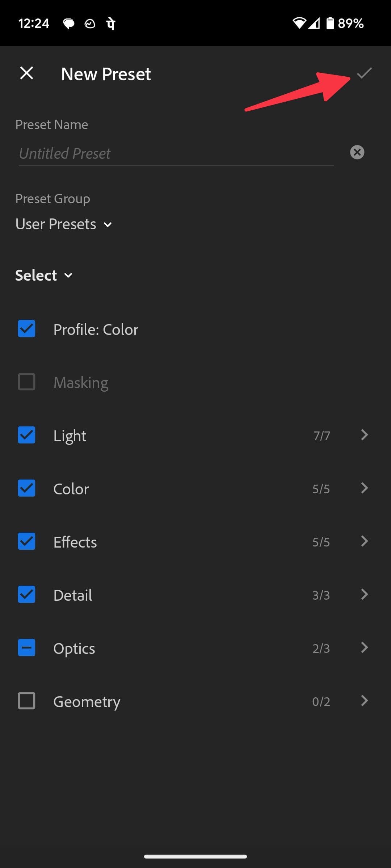Tap the battery indicator in the status bar
This screenshot has height=868, width=391.
click(330, 23)
